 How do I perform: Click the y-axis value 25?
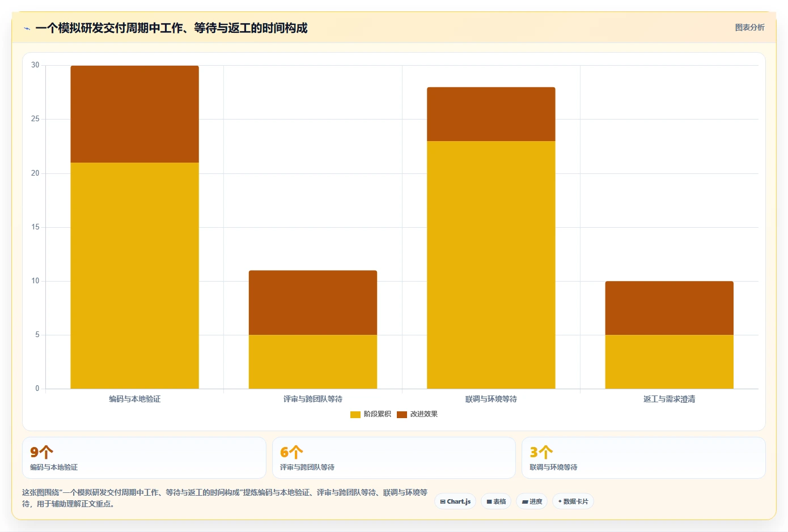point(35,119)
